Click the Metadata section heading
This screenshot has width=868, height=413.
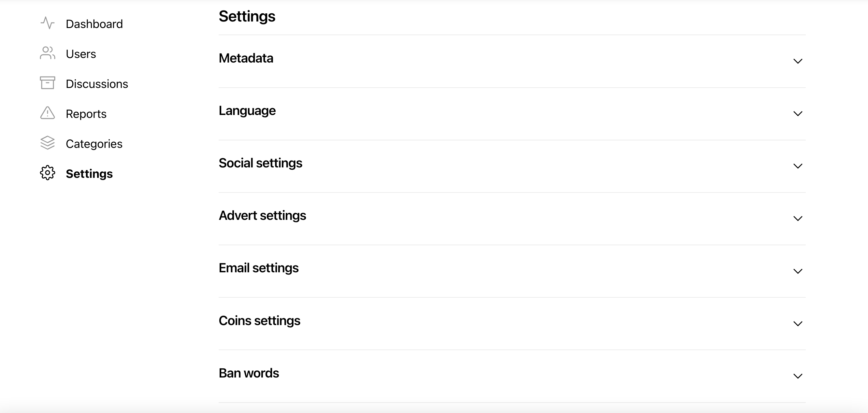point(246,58)
